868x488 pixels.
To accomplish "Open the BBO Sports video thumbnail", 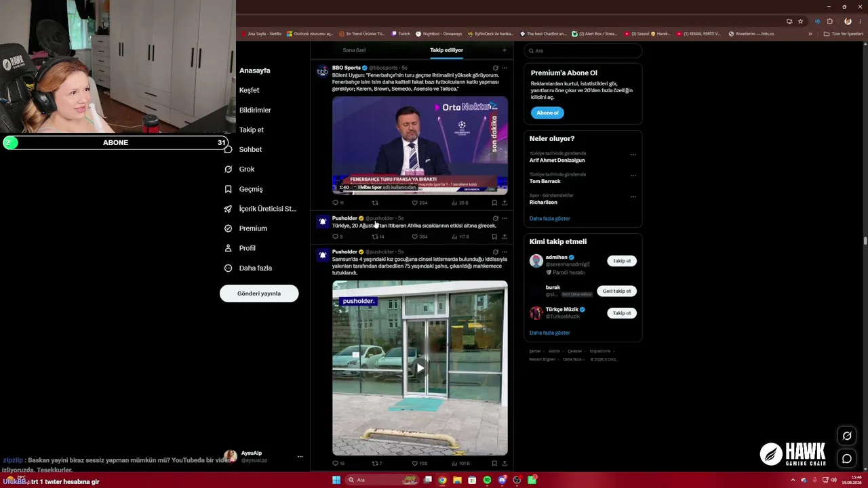I will (420, 146).
